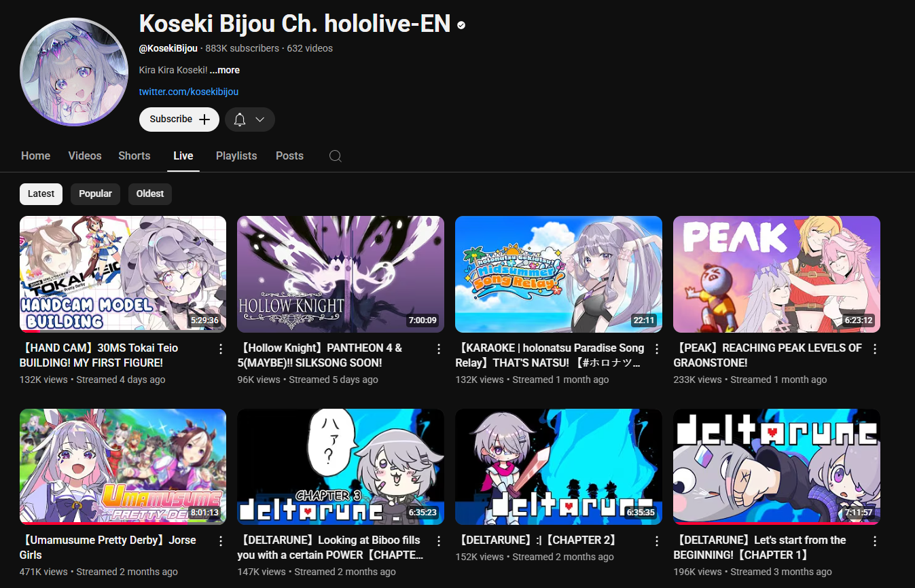Open three-dot menu for PEAK video

click(875, 349)
